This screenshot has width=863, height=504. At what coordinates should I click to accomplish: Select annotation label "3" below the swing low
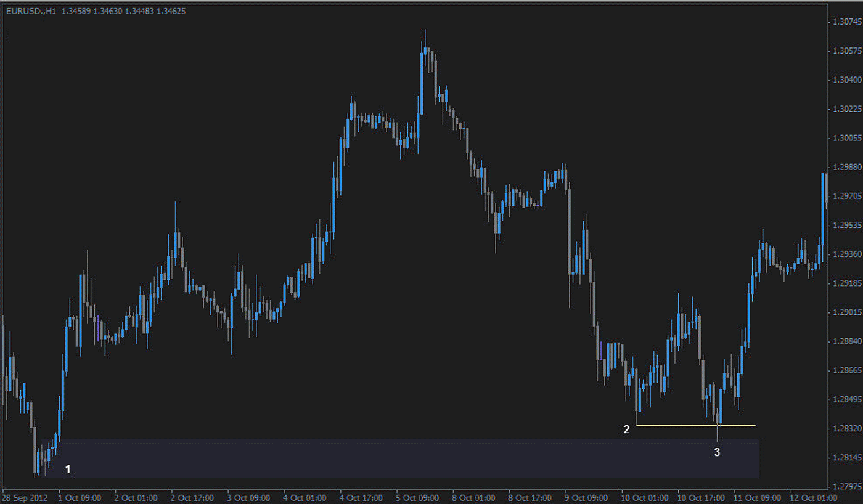(718, 453)
